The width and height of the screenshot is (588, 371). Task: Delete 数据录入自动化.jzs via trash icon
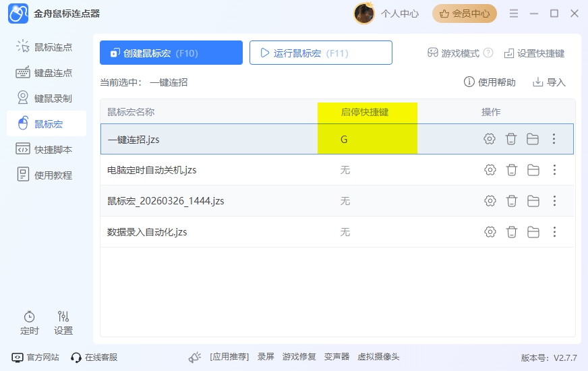pyautogui.click(x=512, y=232)
